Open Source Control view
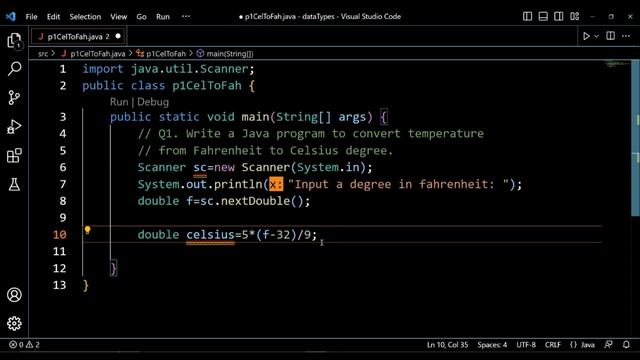This screenshot has height=360, width=640. 14,98
